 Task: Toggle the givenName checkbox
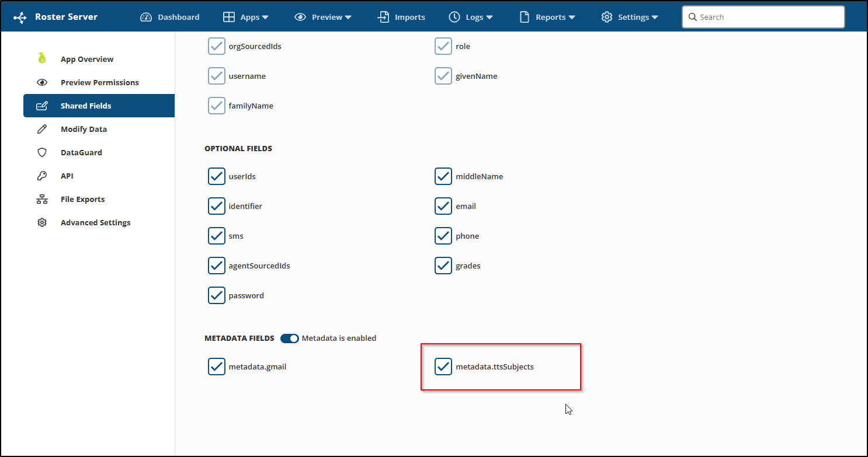pos(443,76)
